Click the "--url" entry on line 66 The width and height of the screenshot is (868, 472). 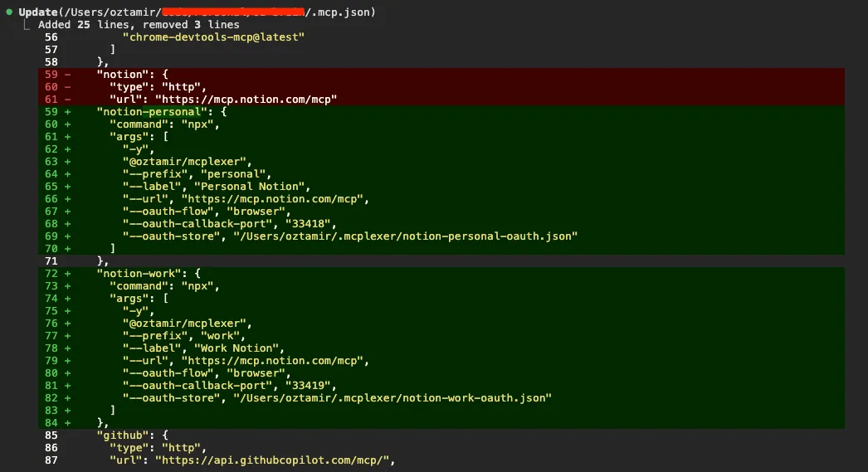coord(246,198)
